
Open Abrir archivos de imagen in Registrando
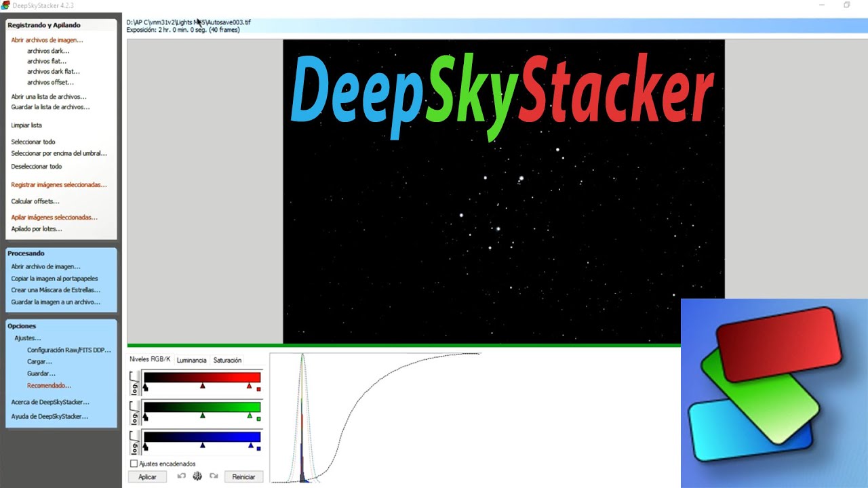pyautogui.click(x=47, y=40)
